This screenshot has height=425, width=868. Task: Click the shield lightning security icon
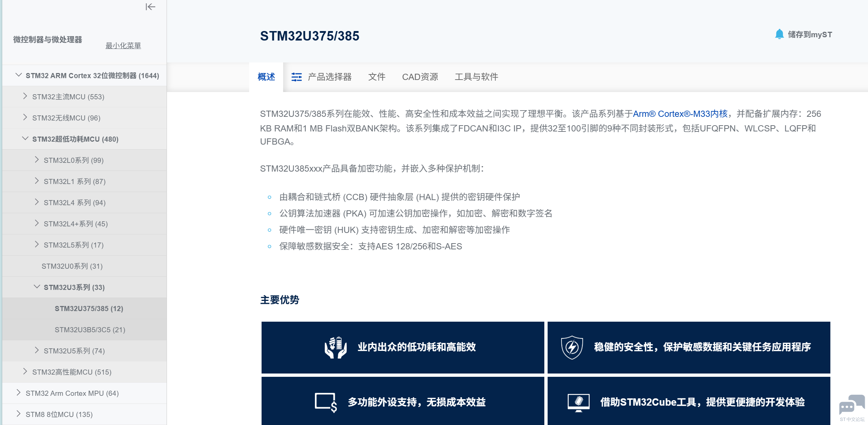(x=572, y=348)
